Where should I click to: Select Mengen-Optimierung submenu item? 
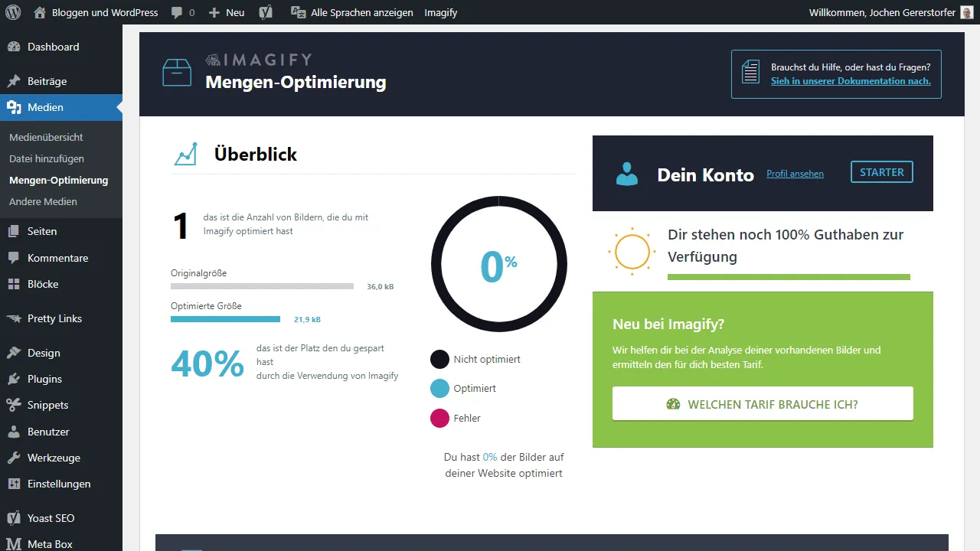(x=58, y=181)
